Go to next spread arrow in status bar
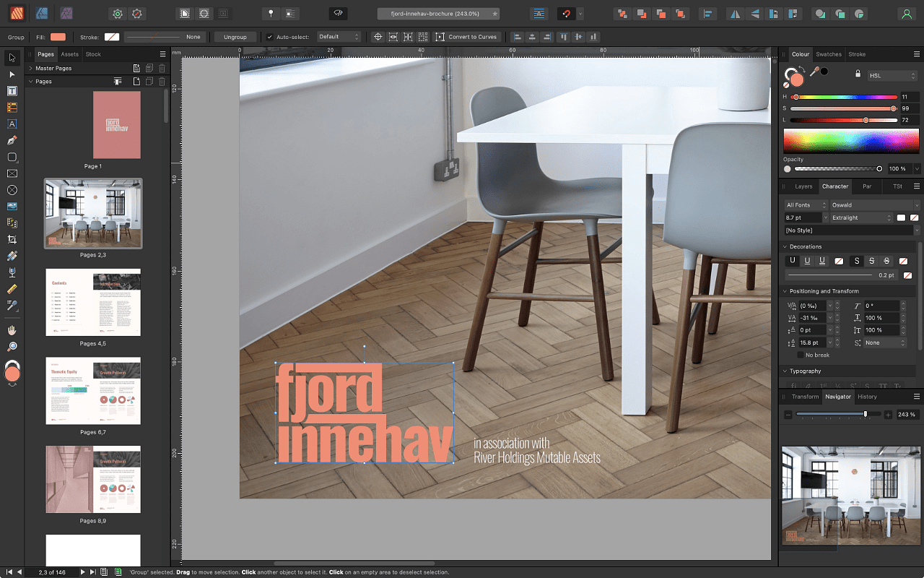This screenshot has height=578, width=924. (x=83, y=572)
